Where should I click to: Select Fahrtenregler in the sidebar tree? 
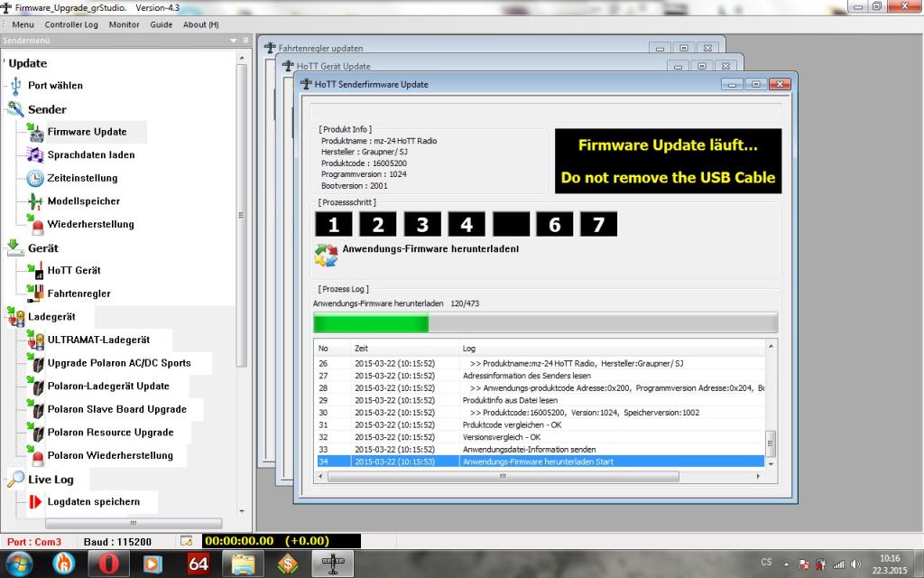[x=78, y=294]
